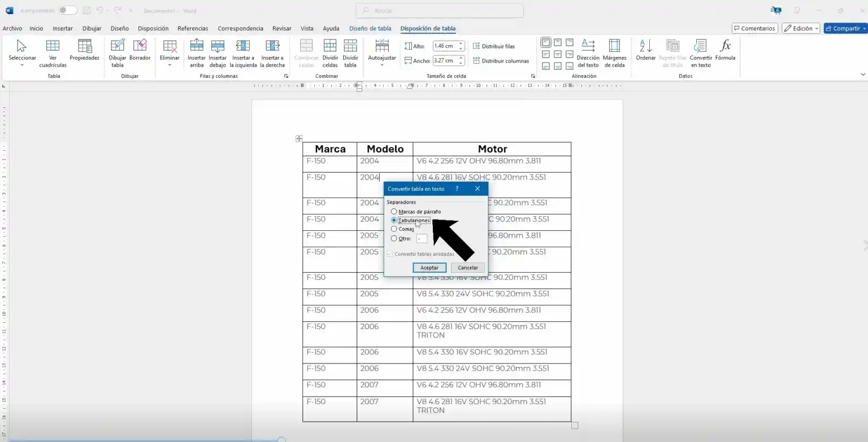Click the table bottom-right corner handle
The height and width of the screenshot is (442, 868).
coord(575,426)
